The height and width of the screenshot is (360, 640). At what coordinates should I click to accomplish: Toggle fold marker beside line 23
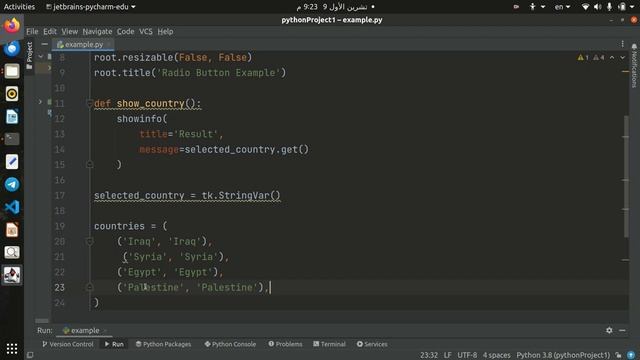click(x=90, y=287)
